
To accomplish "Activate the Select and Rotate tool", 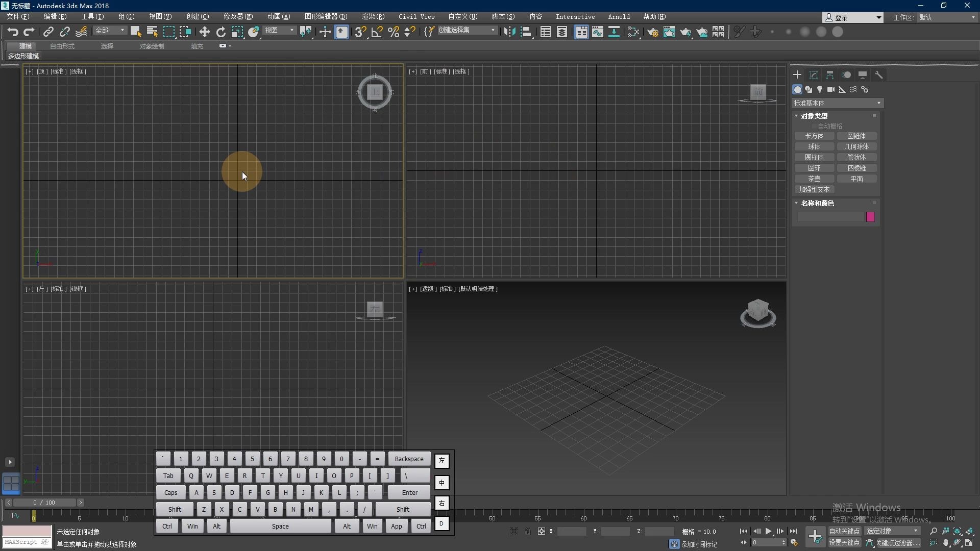I will coord(220,32).
